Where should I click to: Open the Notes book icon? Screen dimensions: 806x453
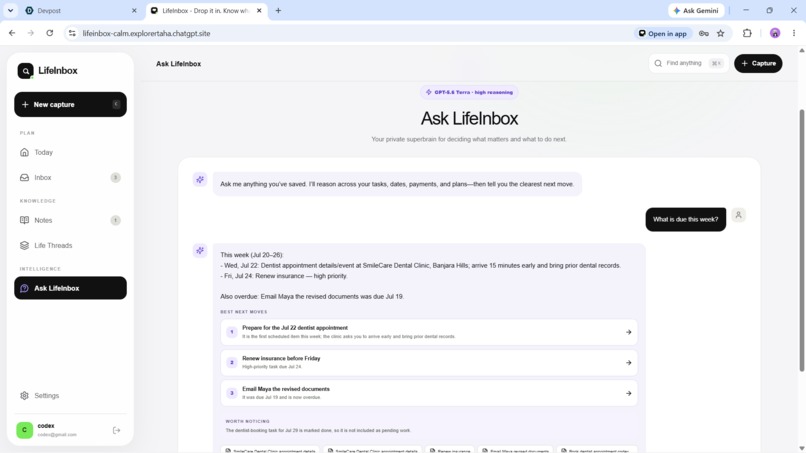click(24, 220)
